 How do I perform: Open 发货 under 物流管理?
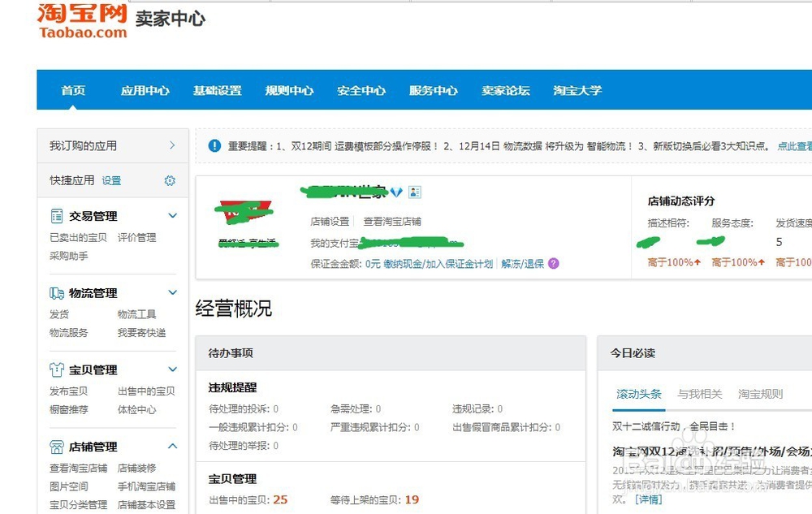59,314
